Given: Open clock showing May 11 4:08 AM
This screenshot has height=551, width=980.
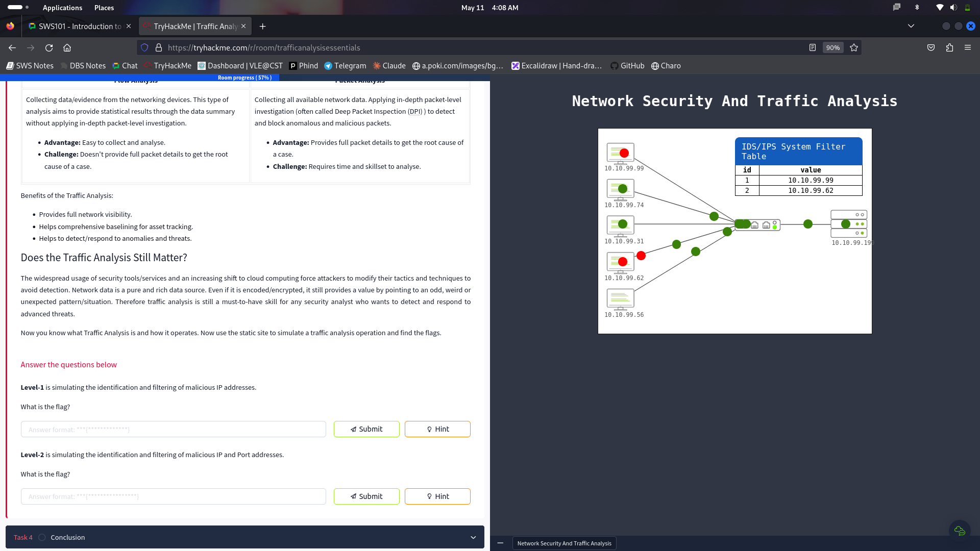Looking at the screenshot, I should tap(489, 8).
